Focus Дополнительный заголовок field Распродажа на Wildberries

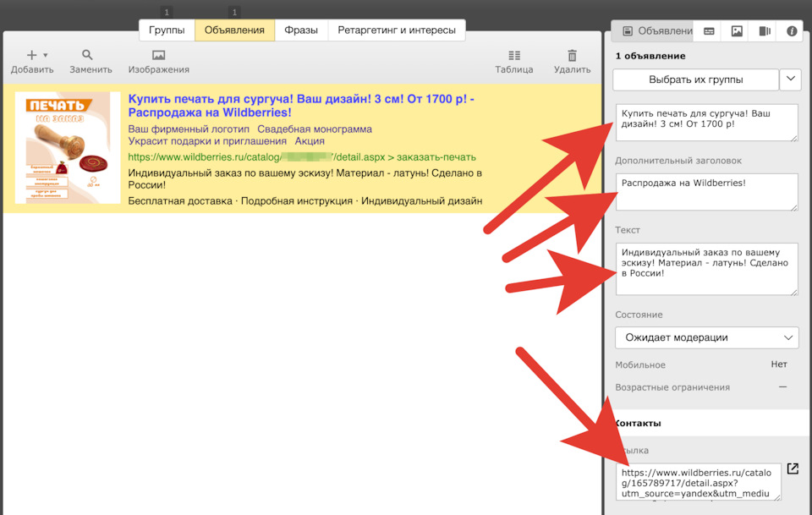707,192
